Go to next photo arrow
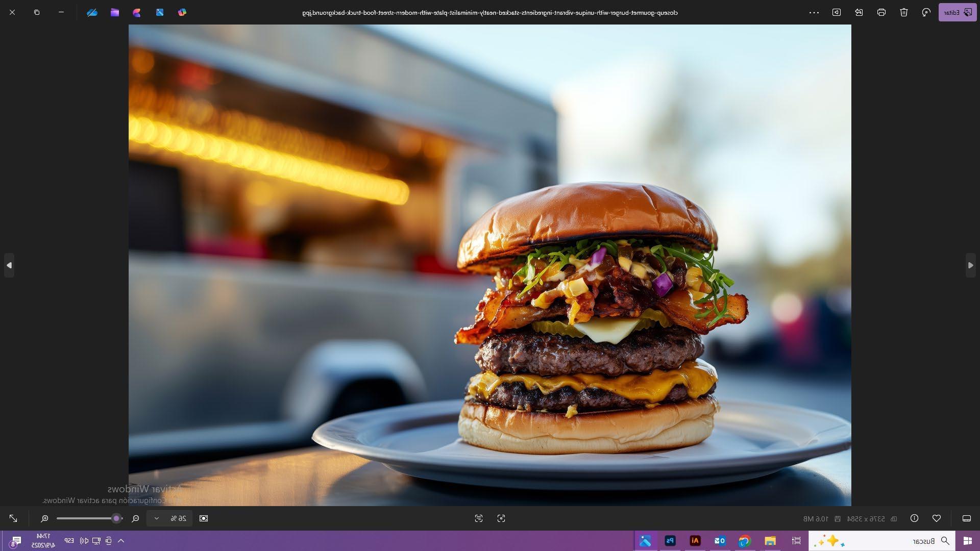The height and width of the screenshot is (551, 980). [9, 265]
